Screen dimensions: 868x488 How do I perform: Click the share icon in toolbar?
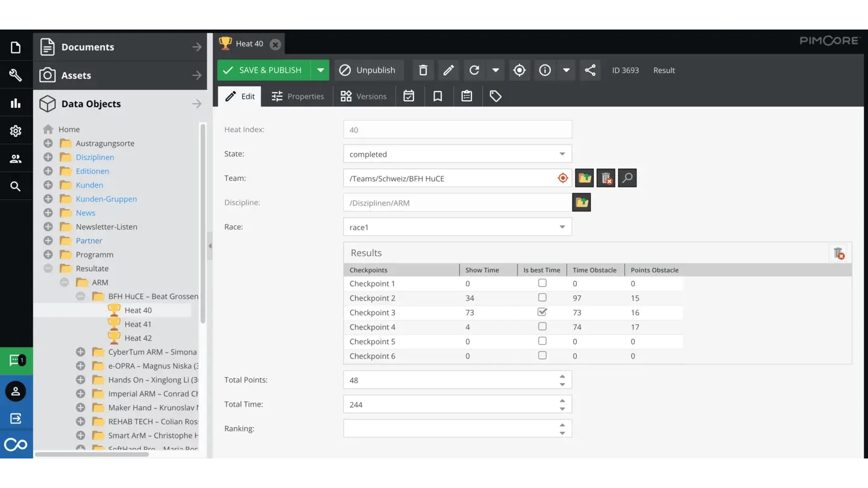(590, 70)
